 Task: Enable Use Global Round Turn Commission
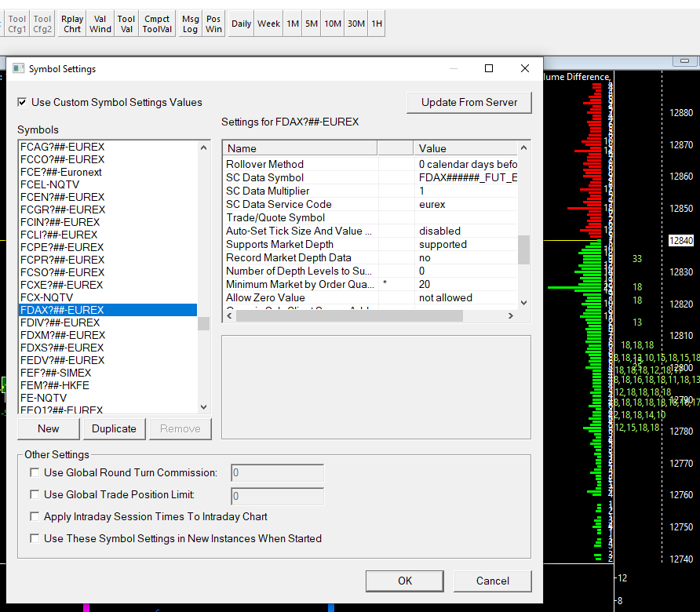click(35, 472)
